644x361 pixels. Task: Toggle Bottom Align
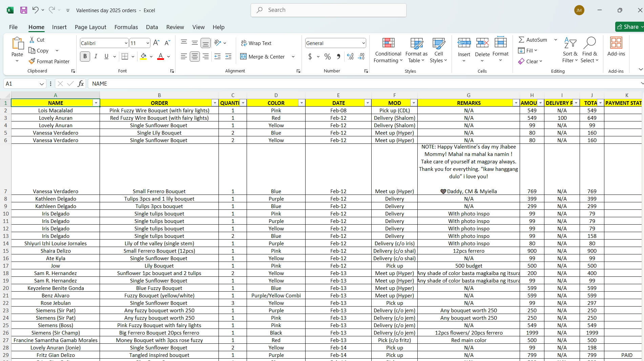click(x=205, y=43)
